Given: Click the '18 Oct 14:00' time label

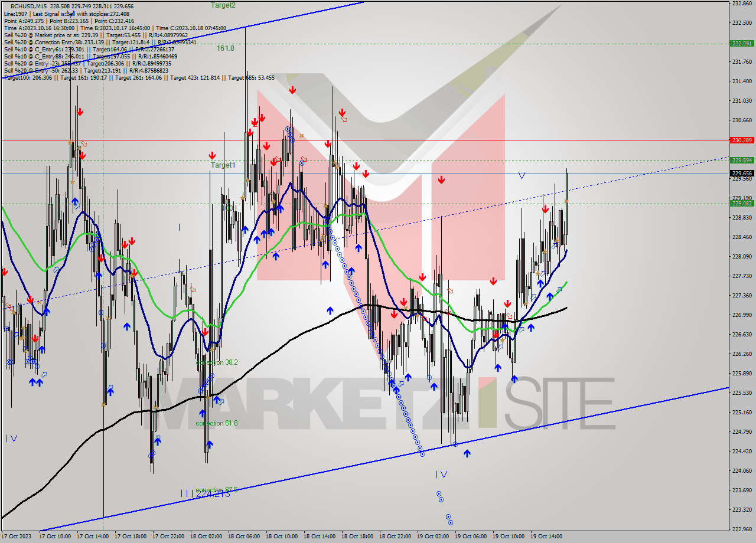Looking at the screenshot, I should 320,537.
